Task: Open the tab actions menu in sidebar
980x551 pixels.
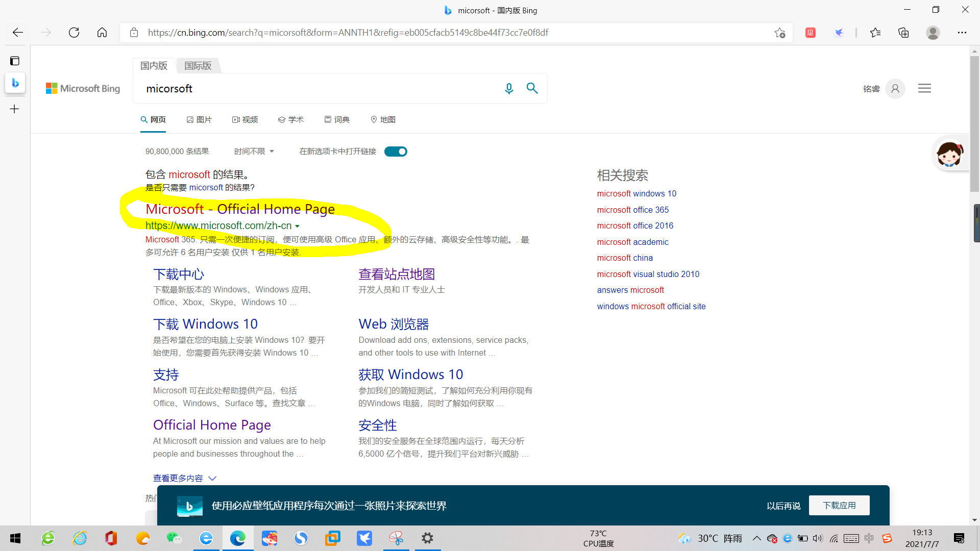Action: pyautogui.click(x=15, y=61)
